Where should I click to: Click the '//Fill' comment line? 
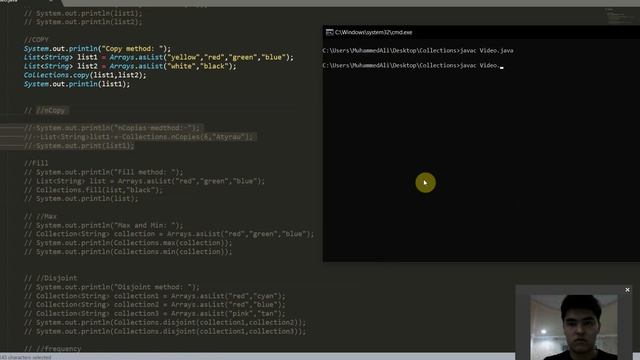36,163
